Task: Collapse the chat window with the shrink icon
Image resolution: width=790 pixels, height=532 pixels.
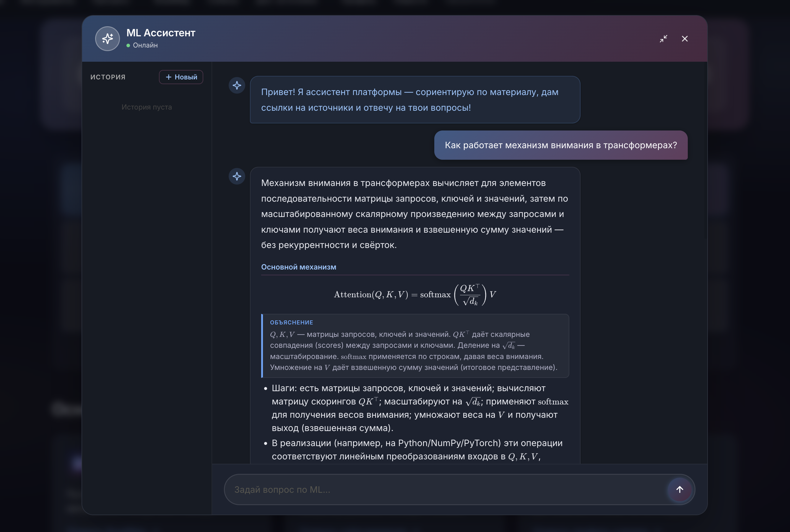Action: [x=663, y=39]
